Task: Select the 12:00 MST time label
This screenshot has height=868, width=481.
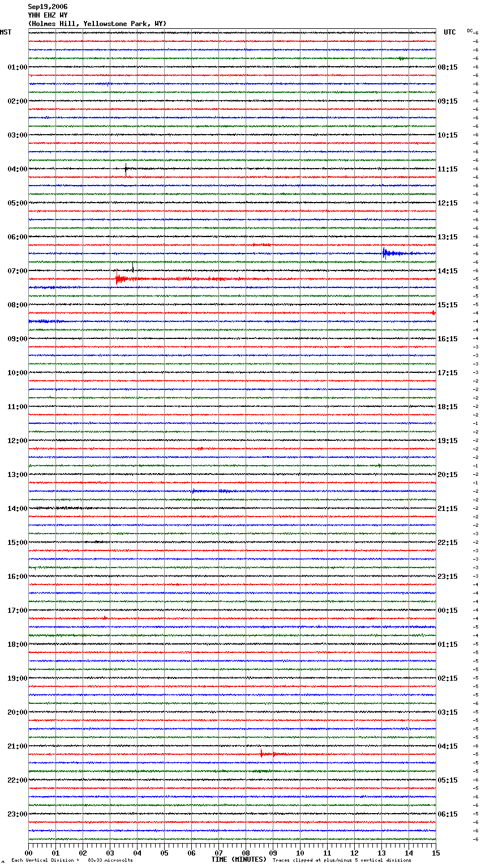Action: [x=18, y=441]
